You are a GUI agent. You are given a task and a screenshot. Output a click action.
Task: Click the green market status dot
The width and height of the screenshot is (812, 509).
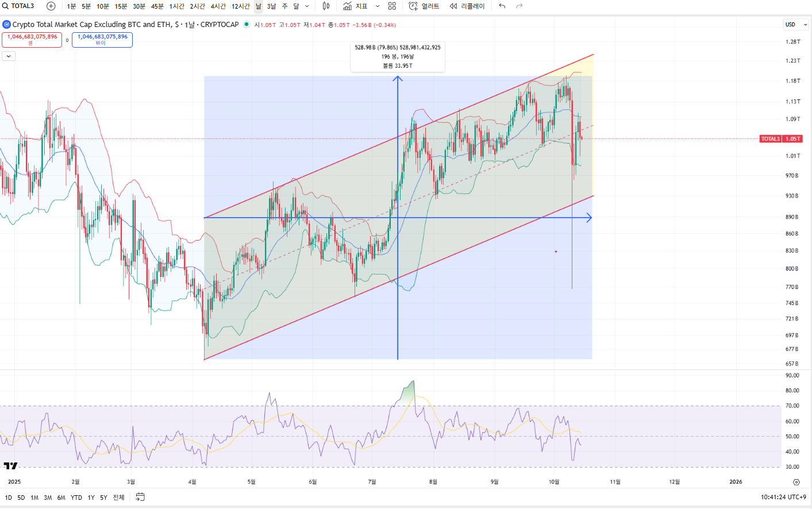tap(247, 24)
